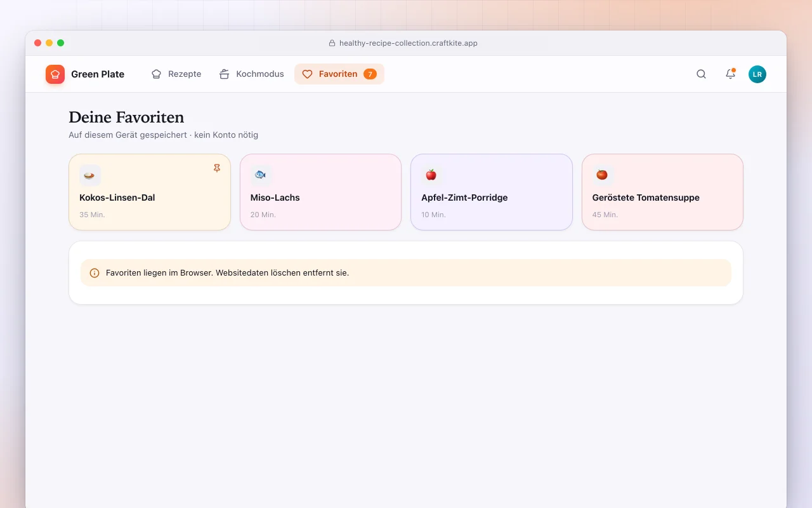Image resolution: width=812 pixels, height=508 pixels.
Task: Click the info icon in browser notice
Action: pos(95,273)
